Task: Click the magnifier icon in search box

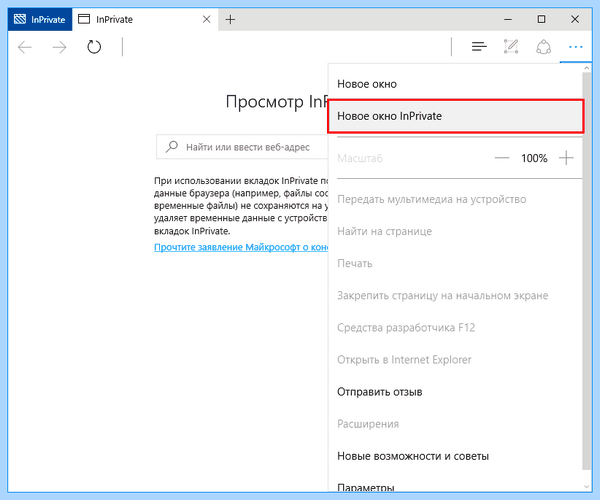Action: click(171, 147)
